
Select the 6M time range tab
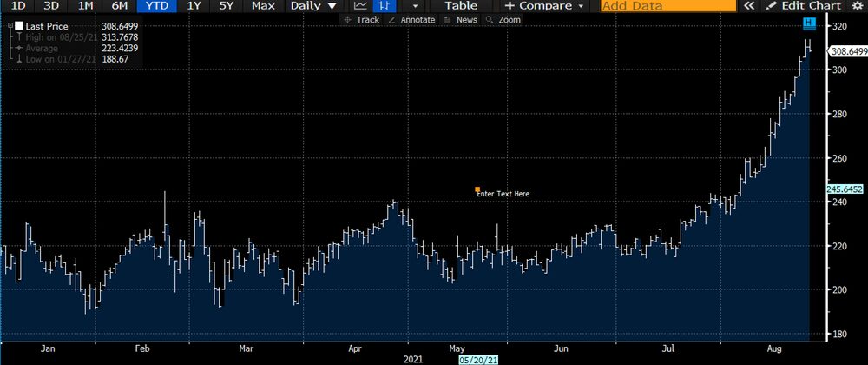click(119, 6)
